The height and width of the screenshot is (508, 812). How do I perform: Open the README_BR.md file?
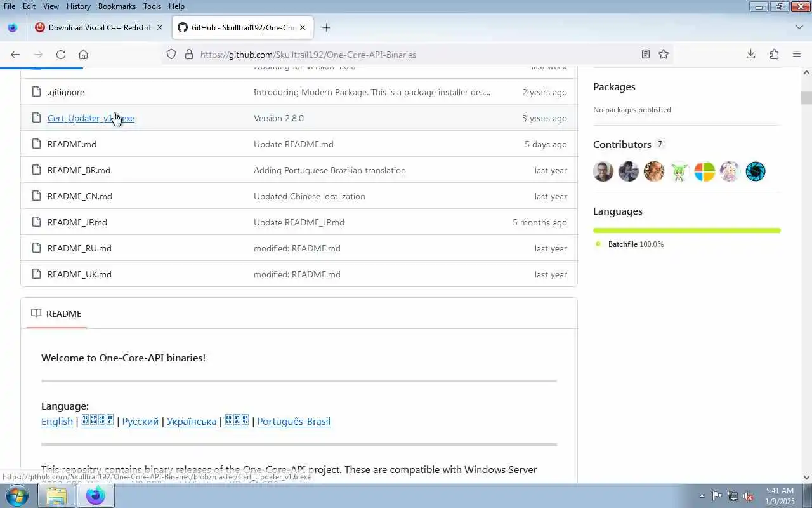79,170
